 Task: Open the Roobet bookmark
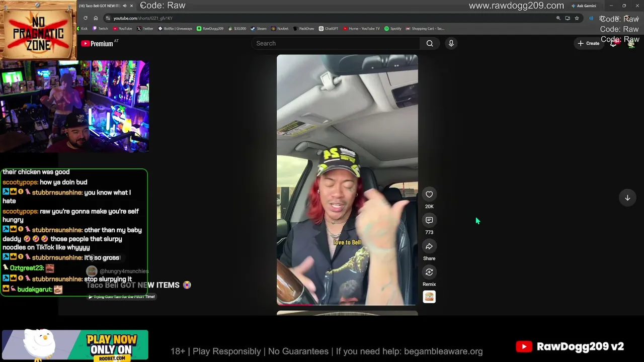tap(280, 29)
